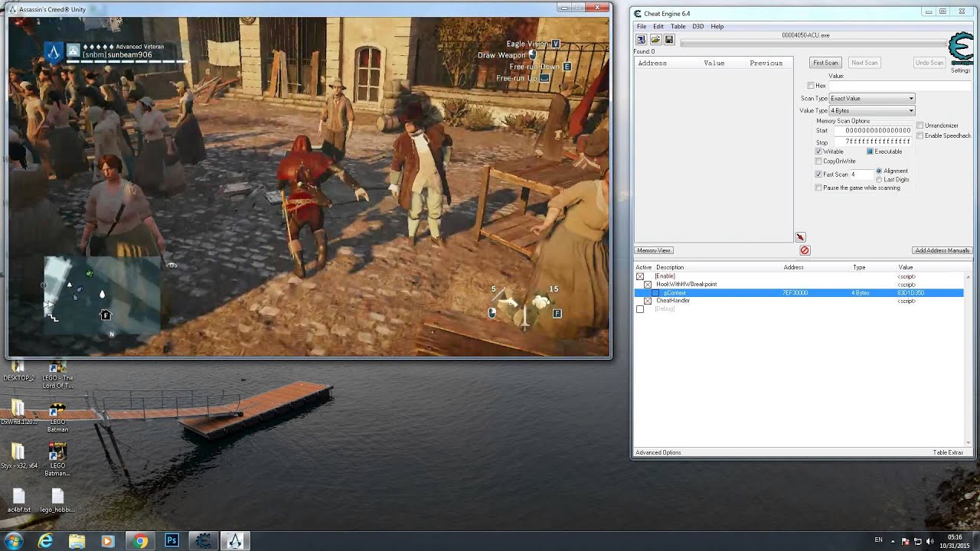Click the Stop address field
Screen dimensions: 980x551
(872, 142)
